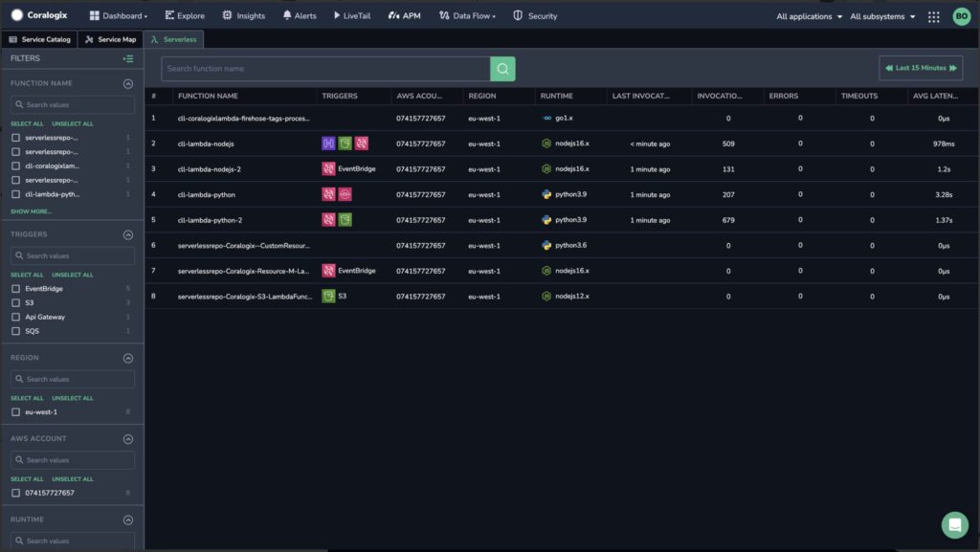Select the Serverless tab
The height and width of the screenshot is (552, 980).
tap(174, 39)
